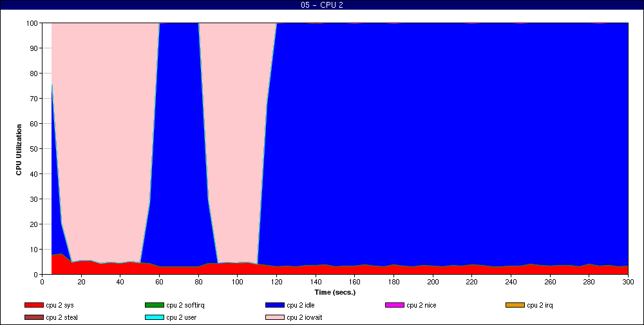Select the orange cpu 2 irq legend swatch

(x=515, y=305)
